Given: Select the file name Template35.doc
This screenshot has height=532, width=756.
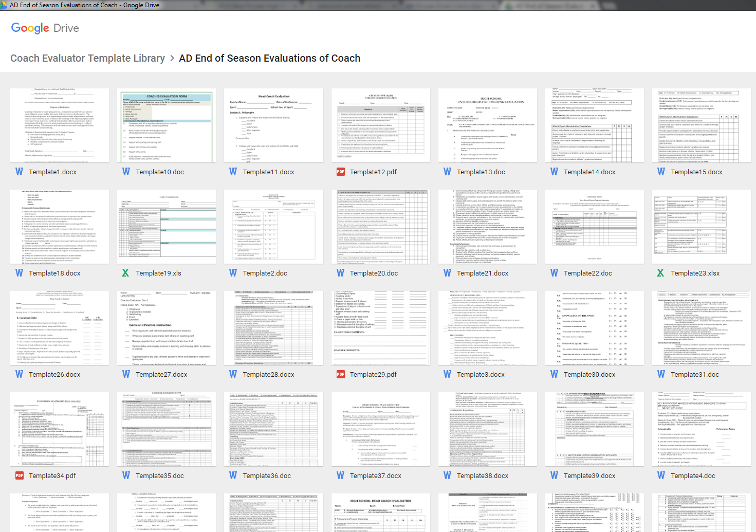Looking at the screenshot, I should pos(160,476).
